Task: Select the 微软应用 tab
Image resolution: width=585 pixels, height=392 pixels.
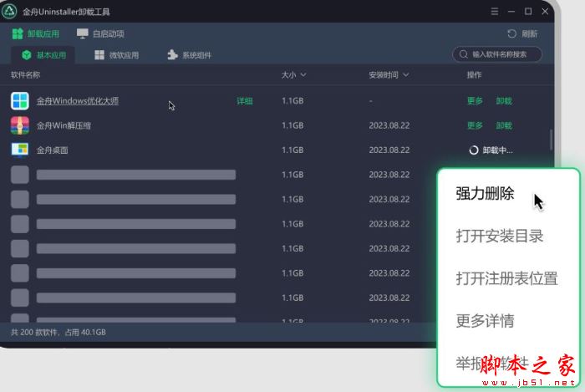Action: [x=116, y=55]
